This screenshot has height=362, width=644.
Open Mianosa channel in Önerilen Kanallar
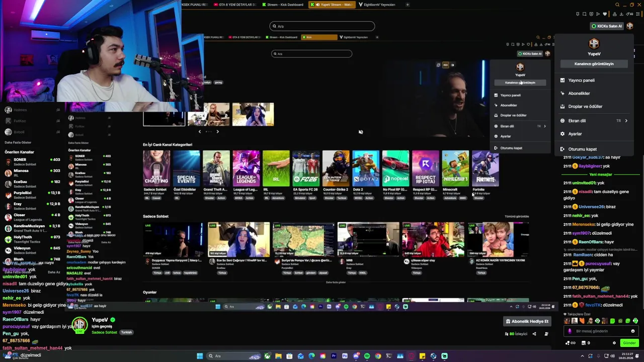(x=32, y=173)
